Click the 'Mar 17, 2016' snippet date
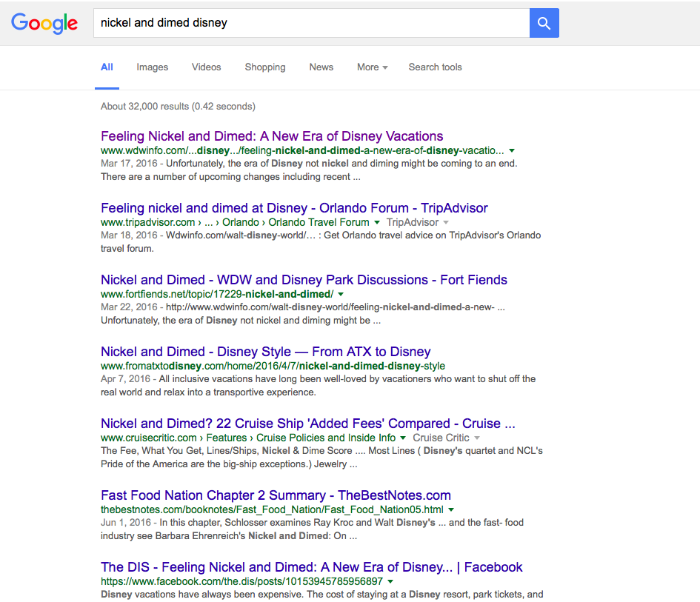This screenshot has width=700, height=602. (x=129, y=164)
